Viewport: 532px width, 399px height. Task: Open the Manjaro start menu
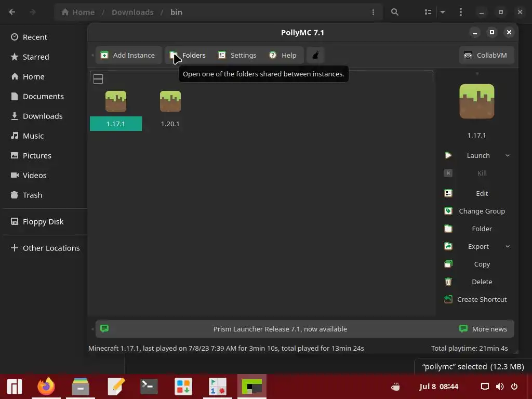[x=14, y=387]
